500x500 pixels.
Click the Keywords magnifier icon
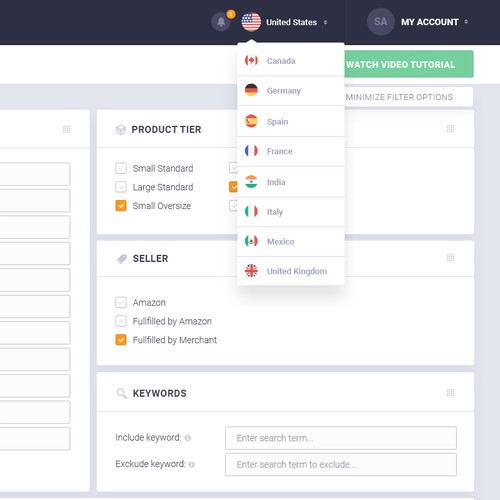121,393
